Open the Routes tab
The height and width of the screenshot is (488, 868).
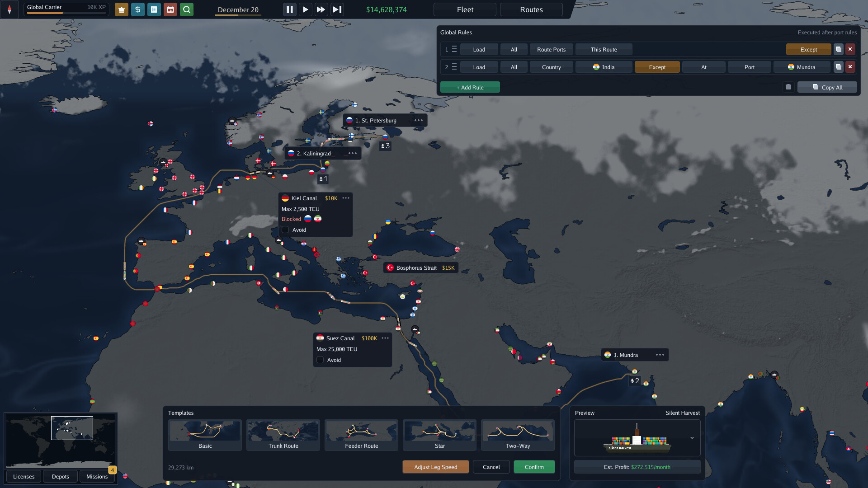click(x=531, y=9)
